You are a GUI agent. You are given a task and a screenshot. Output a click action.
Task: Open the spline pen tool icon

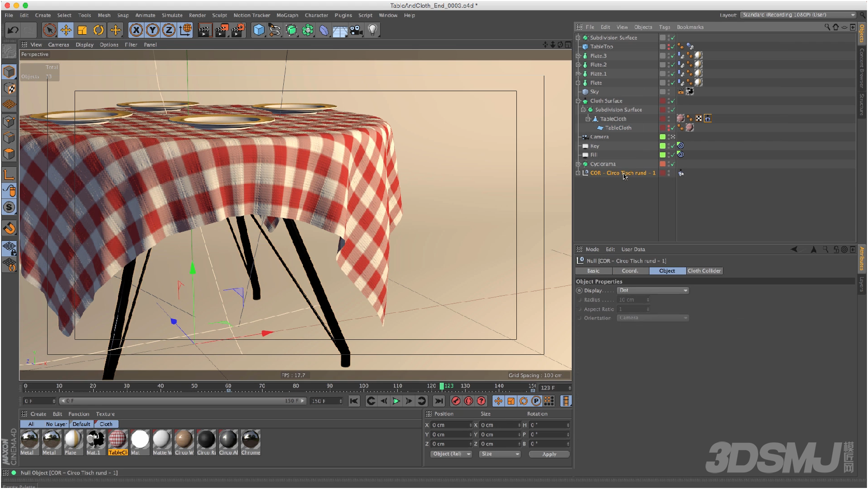tap(275, 30)
